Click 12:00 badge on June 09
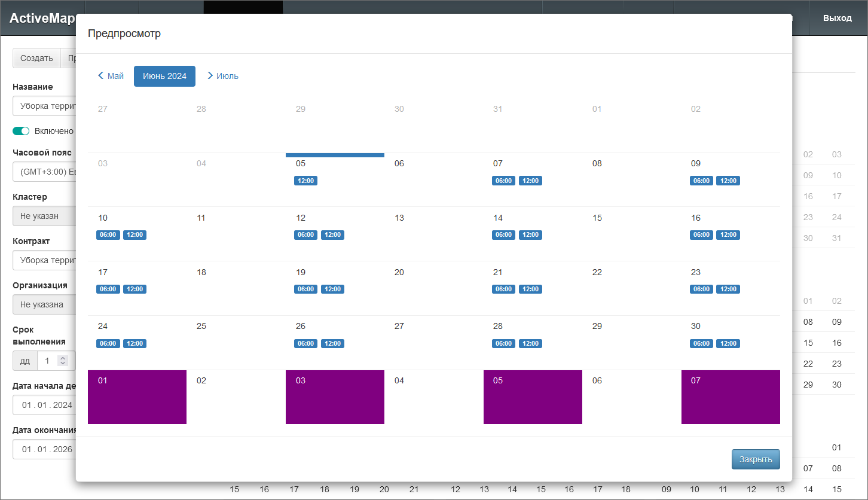Viewport: 868px width, 500px height. point(728,181)
